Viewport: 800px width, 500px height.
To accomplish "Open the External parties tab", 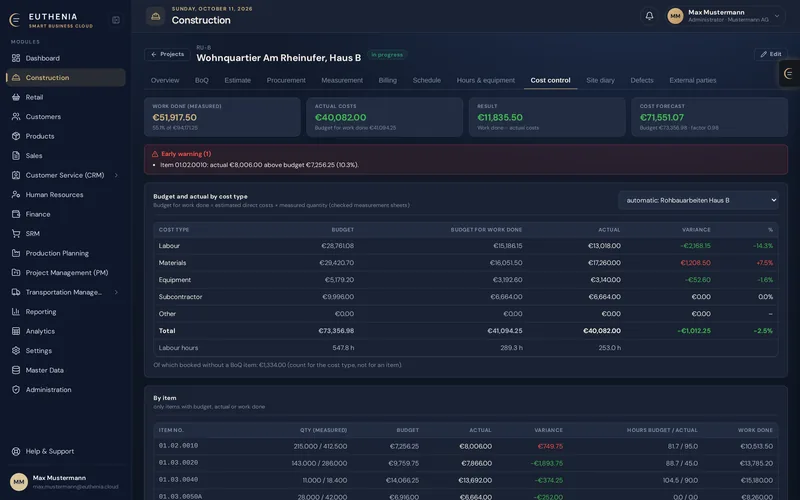I will tap(693, 80).
